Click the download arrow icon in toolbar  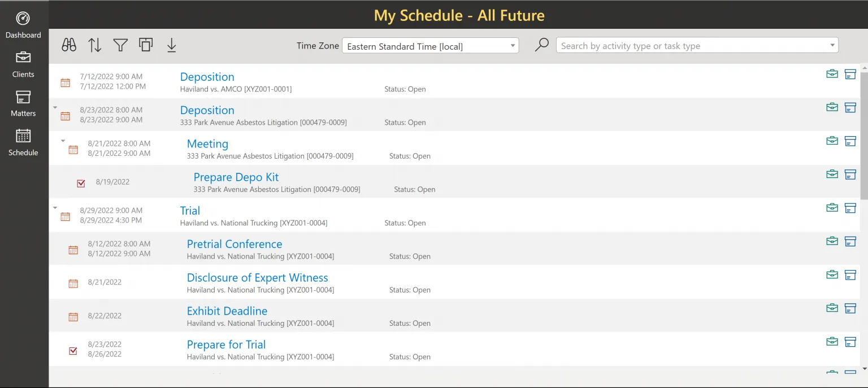click(172, 45)
